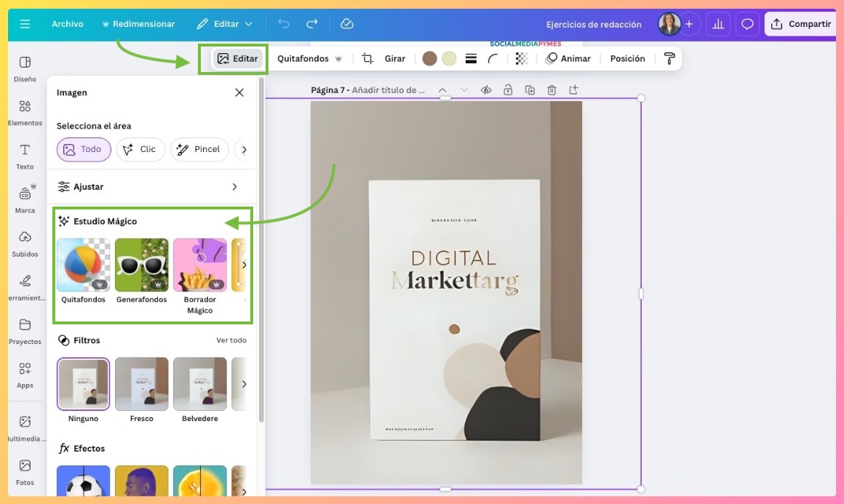Viewport: 844px width, 504px height.
Task: Expand the Ajustar section
Action: (234, 187)
